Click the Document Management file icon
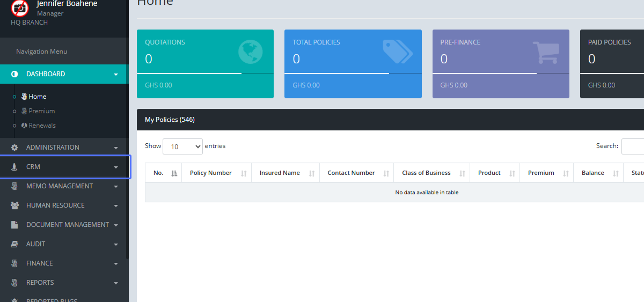The image size is (644, 302). click(x=14, y=225)
